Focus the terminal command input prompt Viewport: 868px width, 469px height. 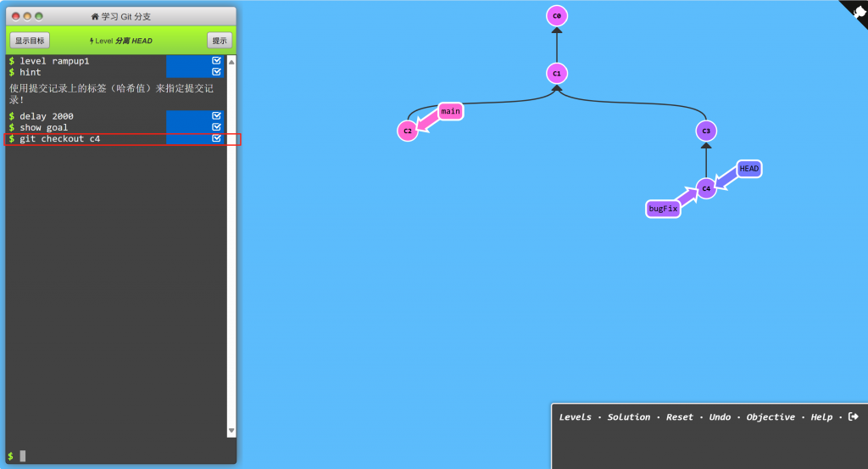click(119, 456)
